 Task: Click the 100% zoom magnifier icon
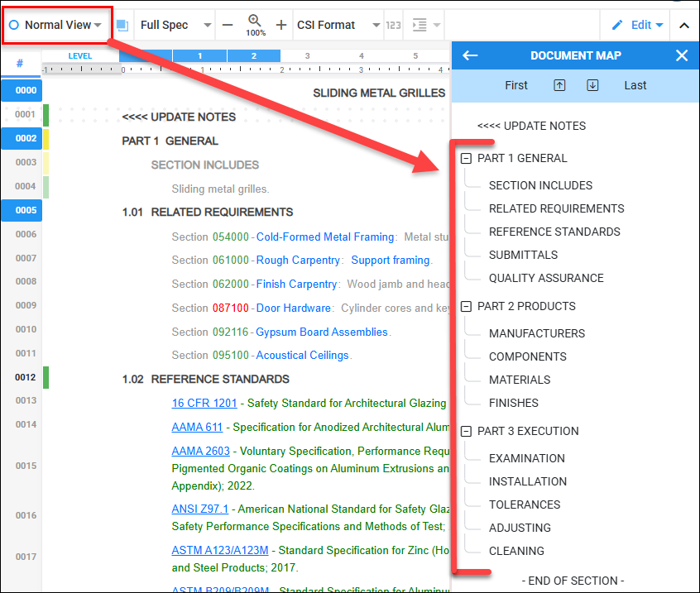coord(255,25)
